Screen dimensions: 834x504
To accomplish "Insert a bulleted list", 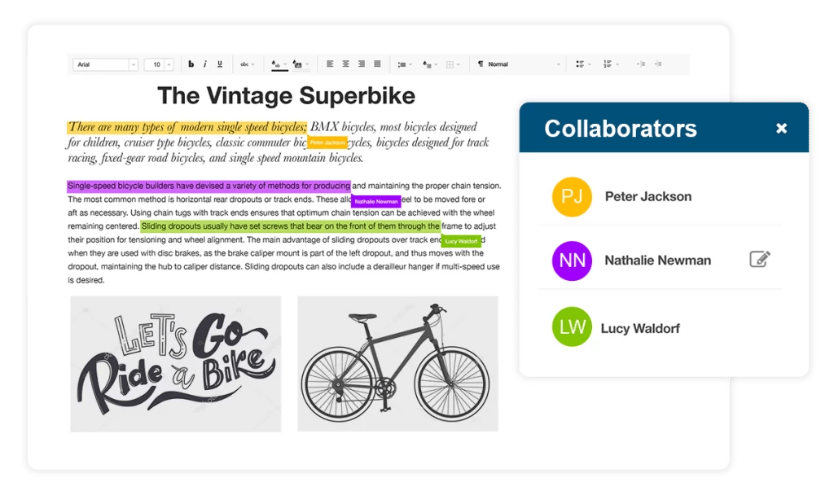I will click(580, 64).
